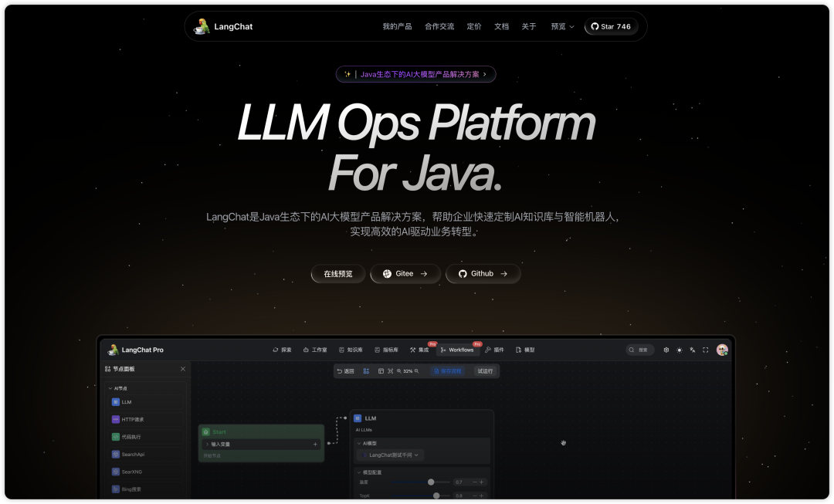Click the 试运行 button
834x504 pixels.
point(485,371)
